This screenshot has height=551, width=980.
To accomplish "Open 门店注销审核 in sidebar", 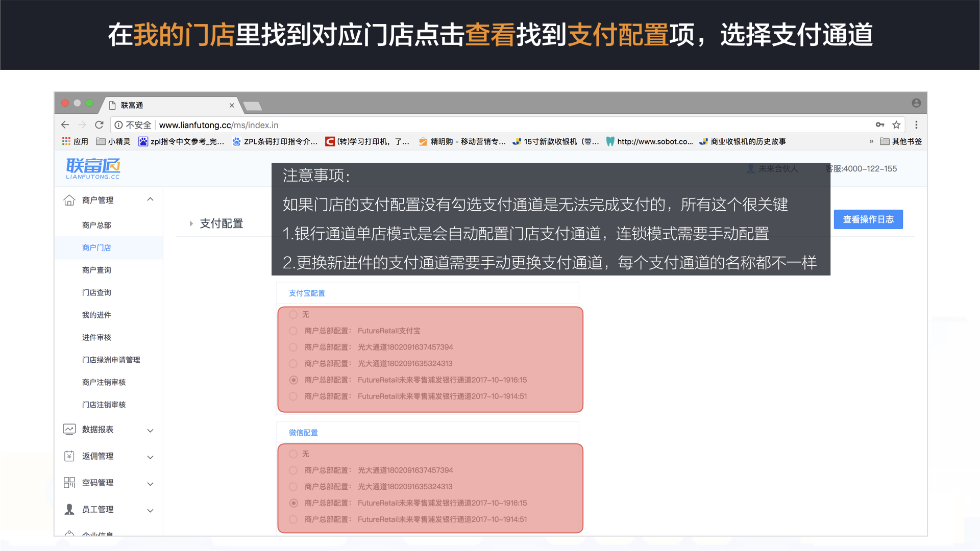I will (x=104, y=405).
